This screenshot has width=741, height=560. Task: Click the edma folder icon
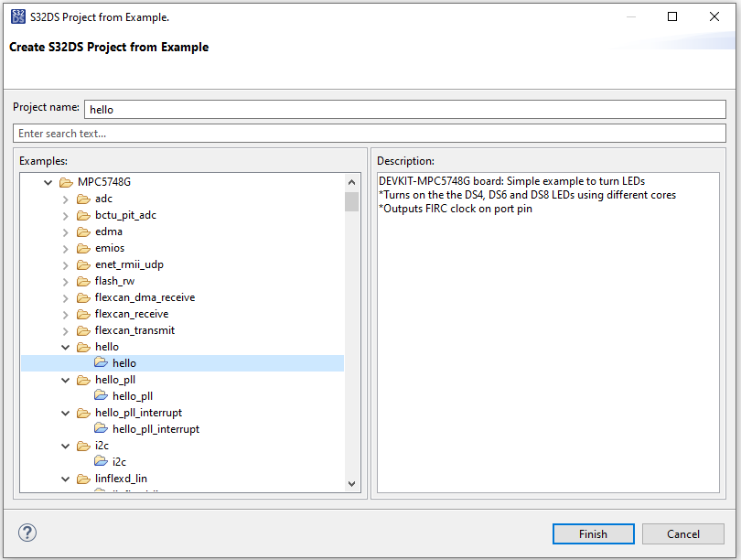pyautogui.click(x=83, y=232)
